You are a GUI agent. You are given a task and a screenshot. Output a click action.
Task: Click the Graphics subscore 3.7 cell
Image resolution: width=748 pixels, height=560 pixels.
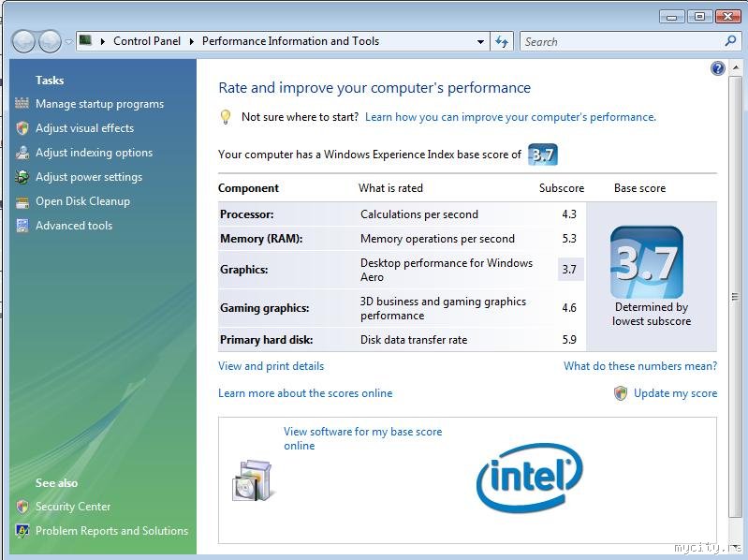tap(570, 269)
